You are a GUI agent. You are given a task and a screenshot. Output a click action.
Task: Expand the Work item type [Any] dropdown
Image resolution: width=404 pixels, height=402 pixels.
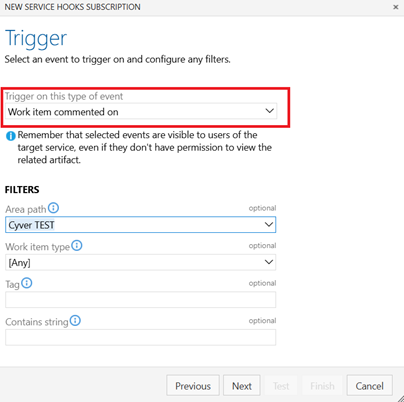141,262
